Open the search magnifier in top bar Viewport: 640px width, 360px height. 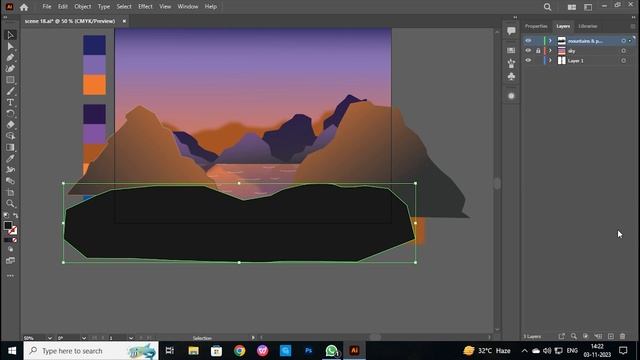pos(547,7)
